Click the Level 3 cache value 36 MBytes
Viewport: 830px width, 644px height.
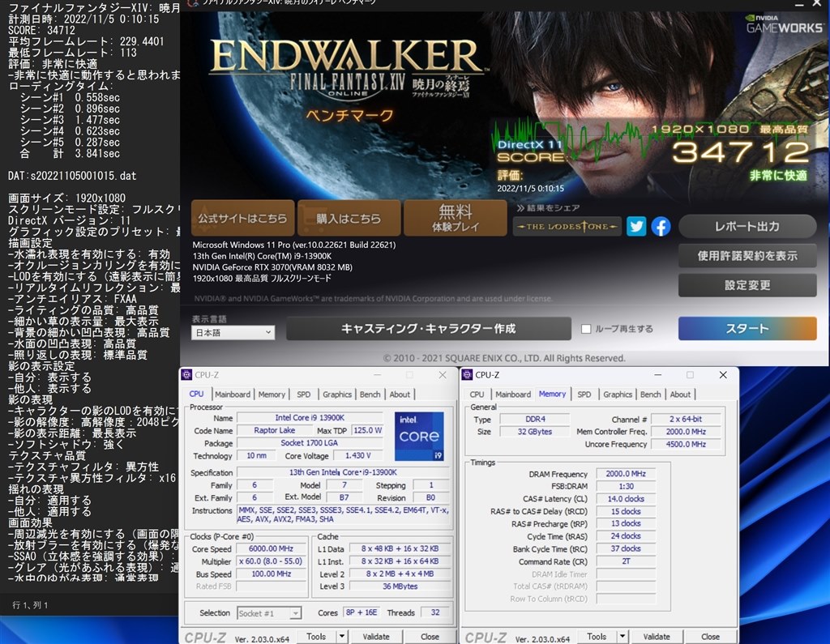click(x=400, y=586)
